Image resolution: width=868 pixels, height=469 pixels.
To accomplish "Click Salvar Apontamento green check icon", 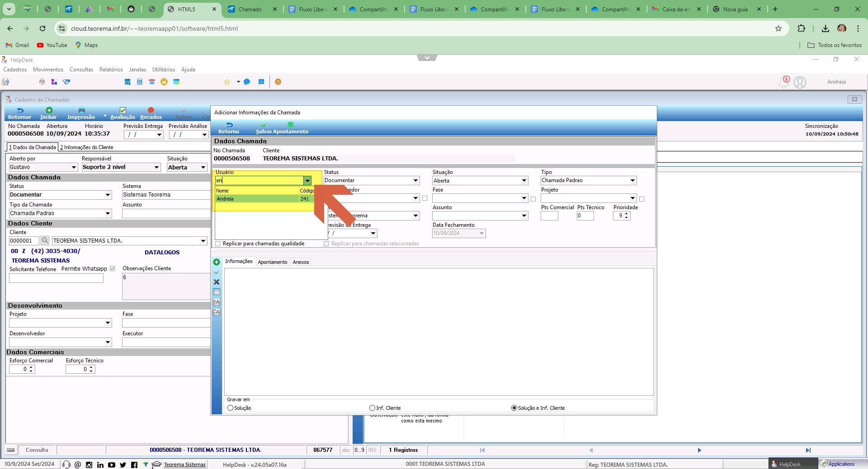I will click(264, 125).
